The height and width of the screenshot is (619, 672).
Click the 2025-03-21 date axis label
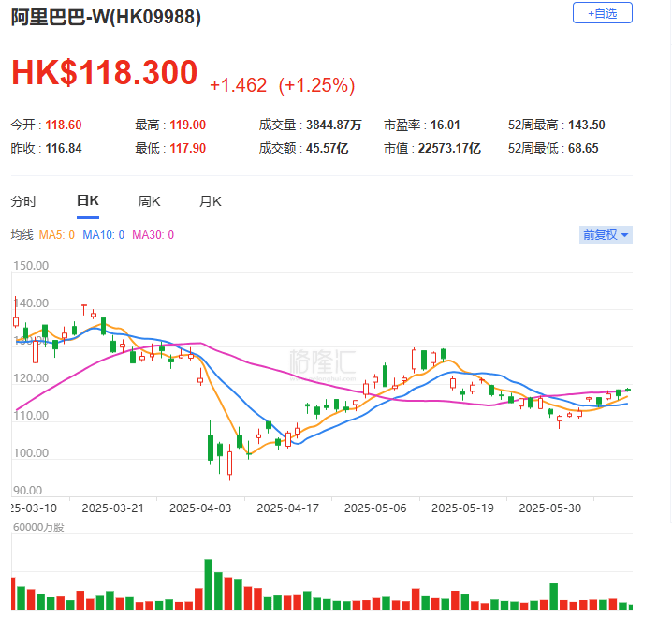[x=112, y=508]
